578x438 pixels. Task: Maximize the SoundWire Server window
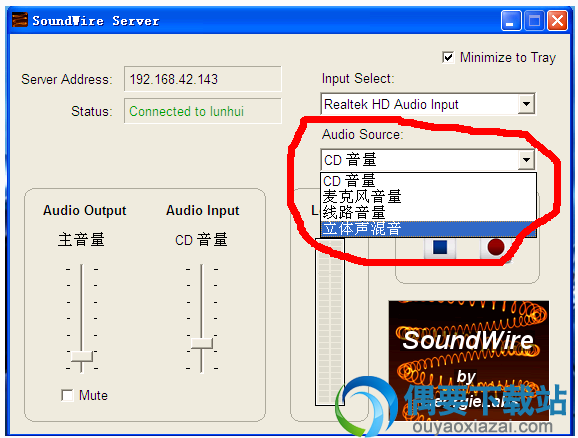tap(534, 21)
